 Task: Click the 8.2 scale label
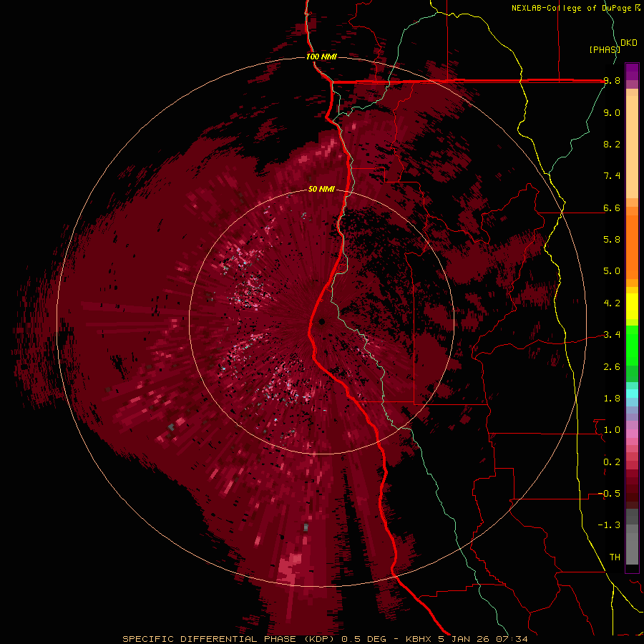[x=612, y=144]
